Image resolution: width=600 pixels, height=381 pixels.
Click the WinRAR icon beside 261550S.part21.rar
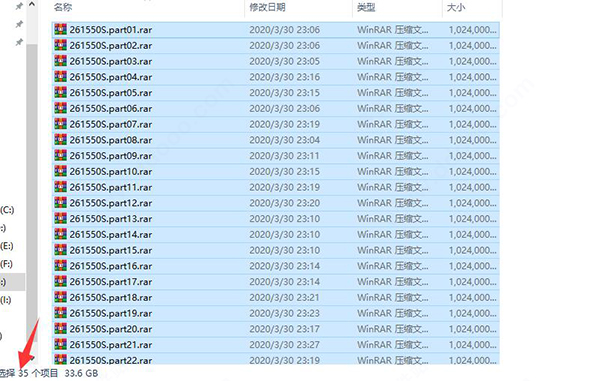point(60,345)
